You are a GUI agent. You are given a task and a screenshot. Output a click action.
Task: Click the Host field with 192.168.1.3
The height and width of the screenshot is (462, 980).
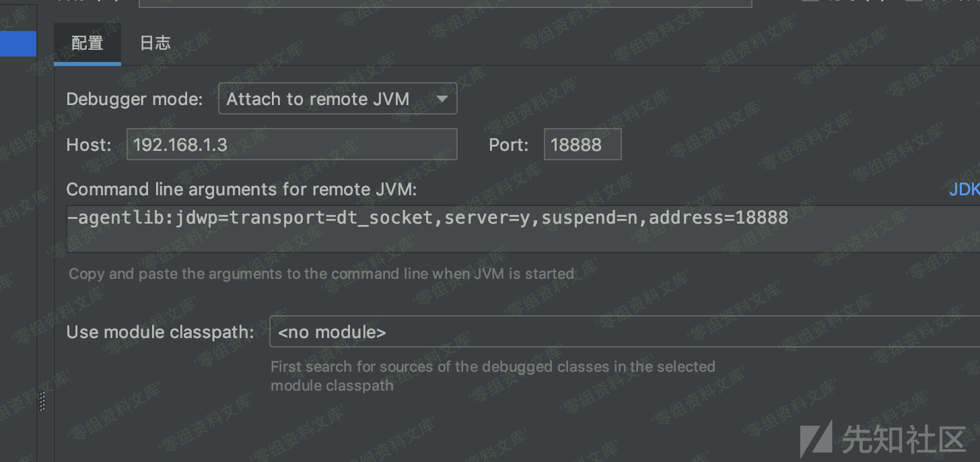click(291, 145)
